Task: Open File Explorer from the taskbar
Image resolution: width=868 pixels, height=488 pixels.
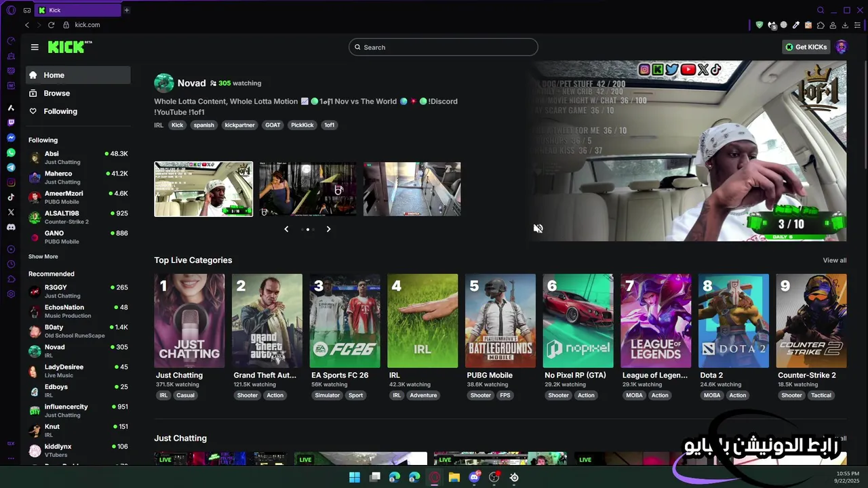Action: (454, 477)
